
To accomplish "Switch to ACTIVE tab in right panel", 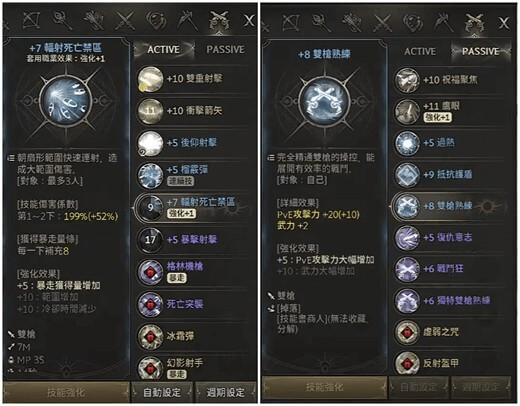I will coord(420,51).
